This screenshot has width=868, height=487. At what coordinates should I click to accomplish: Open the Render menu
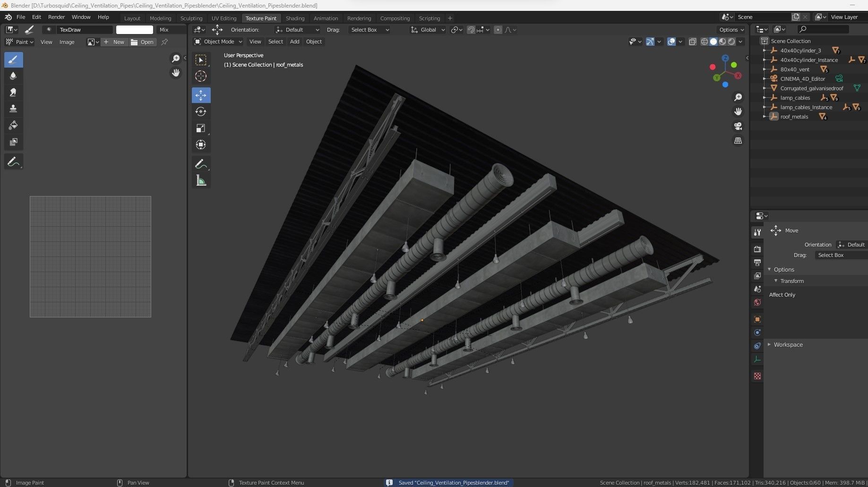pos(56,17)
